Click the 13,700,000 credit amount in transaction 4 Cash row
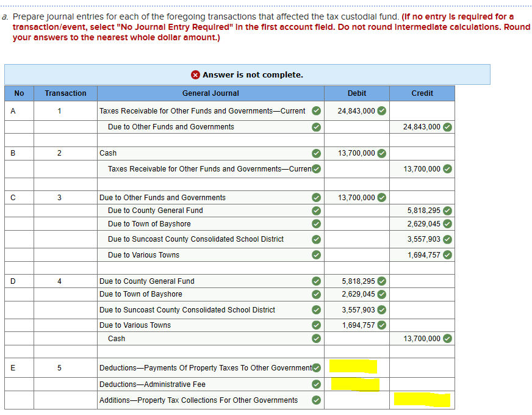 tap(422, 339)
